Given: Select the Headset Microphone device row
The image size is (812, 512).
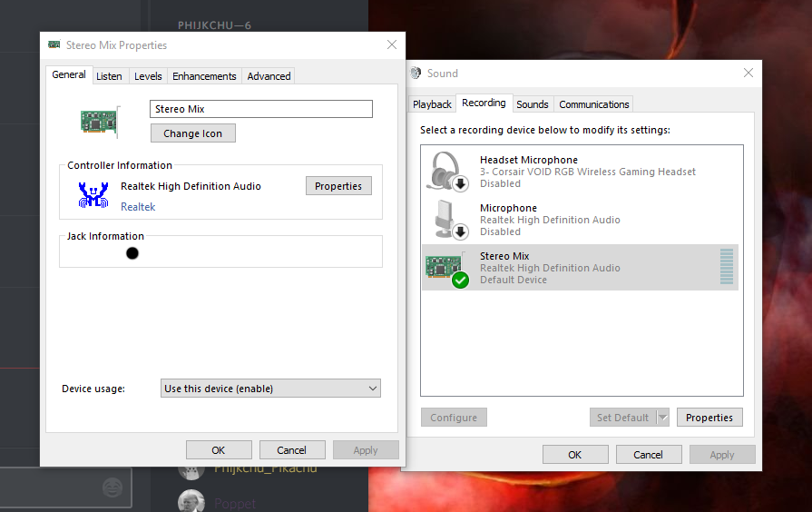Looking at the screenshot, I should (580, 172).
